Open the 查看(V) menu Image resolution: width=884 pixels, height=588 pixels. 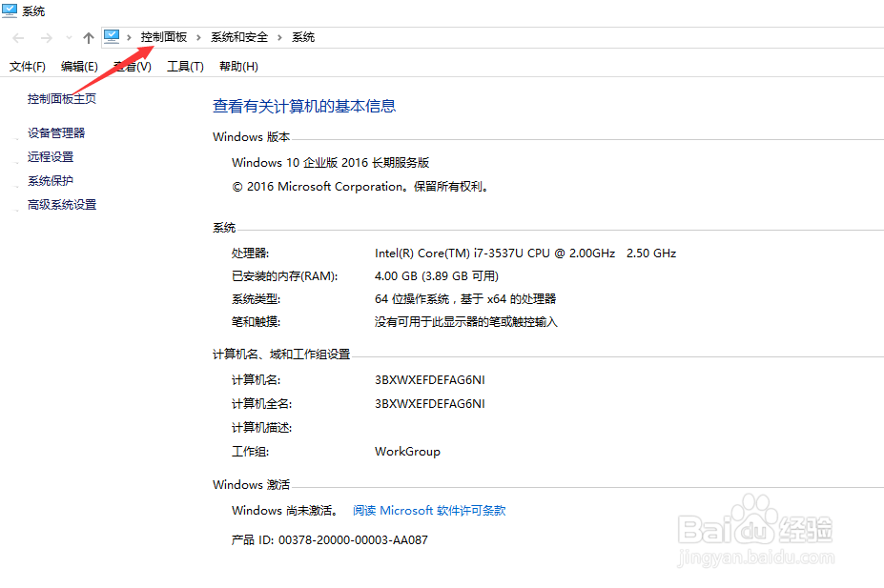click(x=131, y=66)
